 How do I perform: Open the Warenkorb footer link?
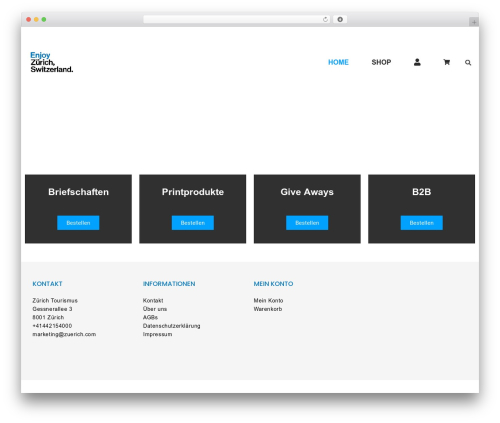[268, 309]
